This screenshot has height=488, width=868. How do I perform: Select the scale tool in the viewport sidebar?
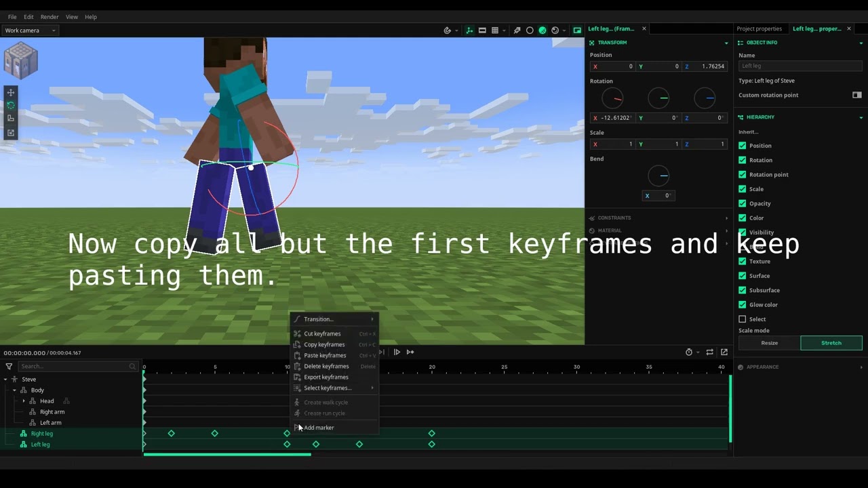point(11,119)
